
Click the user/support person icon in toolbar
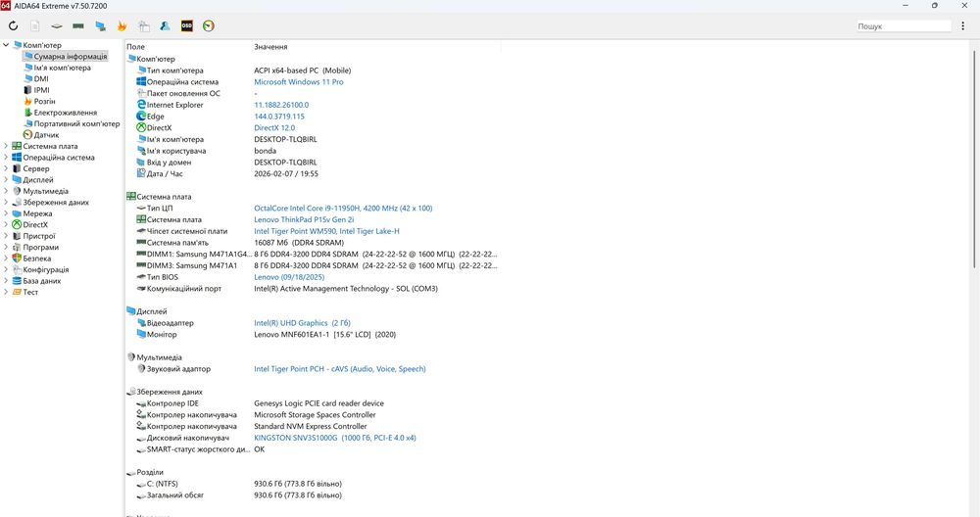(165, 26)
